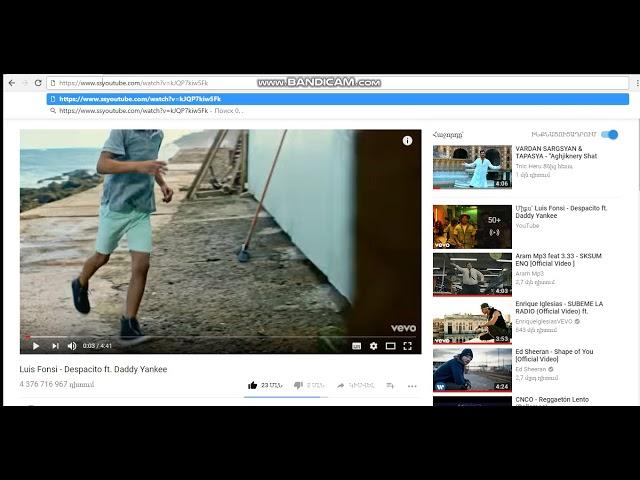640x480 pixels.
Task: Enter full screen mode
Action: coord(407,346)
